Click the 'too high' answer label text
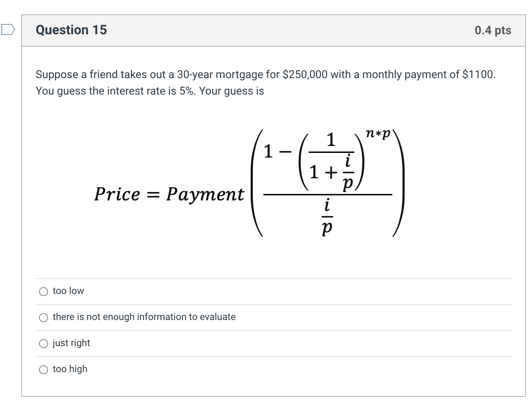 [x=70, y=369]
